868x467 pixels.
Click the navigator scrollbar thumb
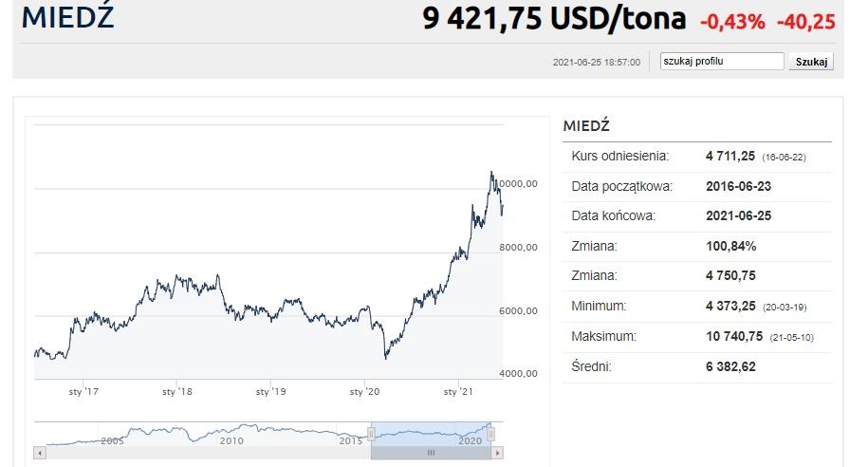point(431,454)
